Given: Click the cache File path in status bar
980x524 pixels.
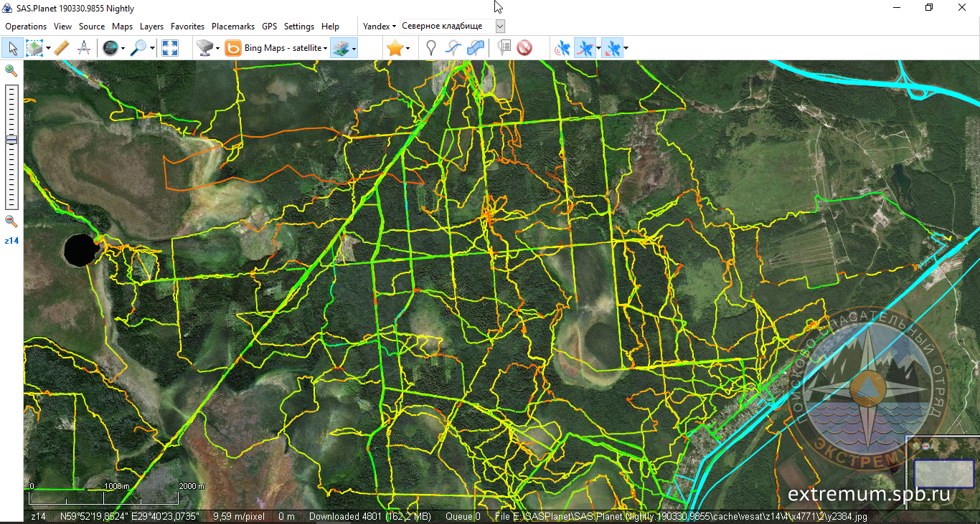Looking at the screenshot, I should tap(681, 516).
